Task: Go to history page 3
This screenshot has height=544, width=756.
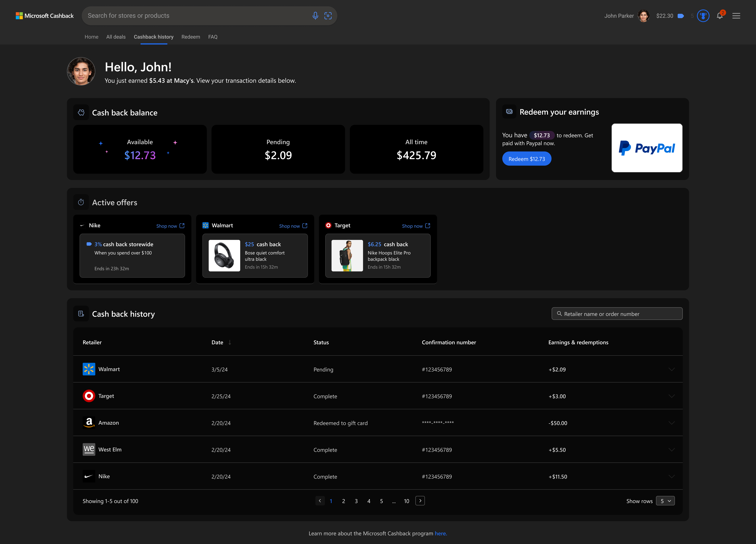Action: coord(356,501)
